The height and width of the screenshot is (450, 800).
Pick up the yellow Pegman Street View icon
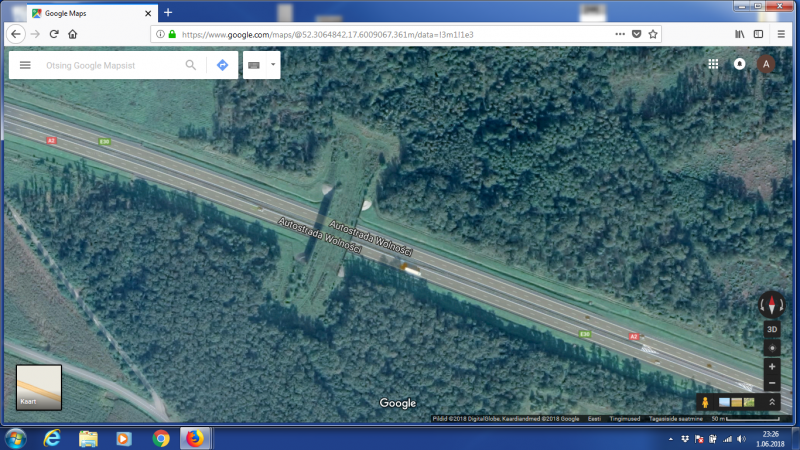pos(705,402)
